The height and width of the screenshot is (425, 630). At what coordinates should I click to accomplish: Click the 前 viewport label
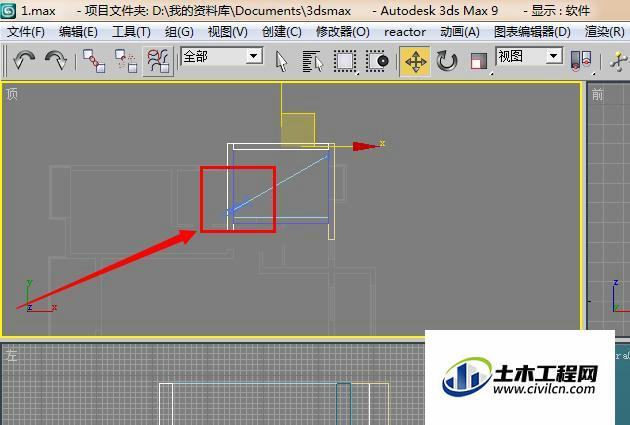tap(597, 95)
